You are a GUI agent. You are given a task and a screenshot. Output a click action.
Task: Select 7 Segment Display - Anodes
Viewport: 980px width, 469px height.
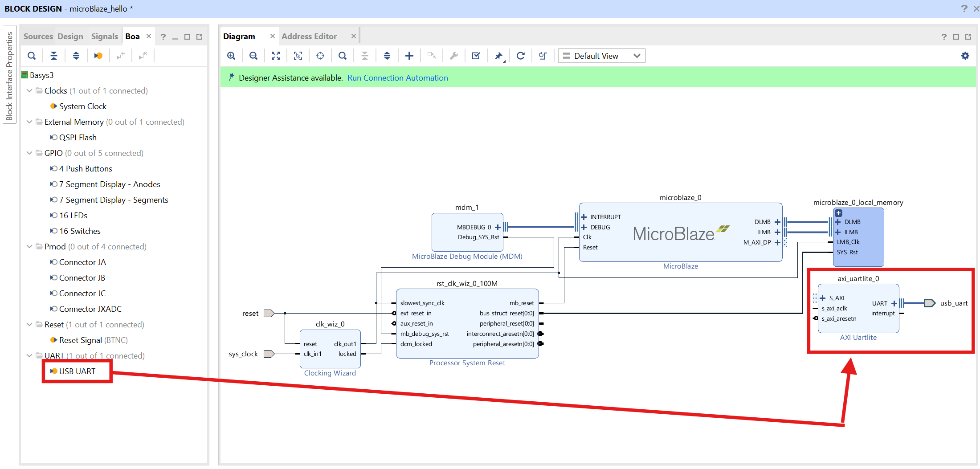110,184
